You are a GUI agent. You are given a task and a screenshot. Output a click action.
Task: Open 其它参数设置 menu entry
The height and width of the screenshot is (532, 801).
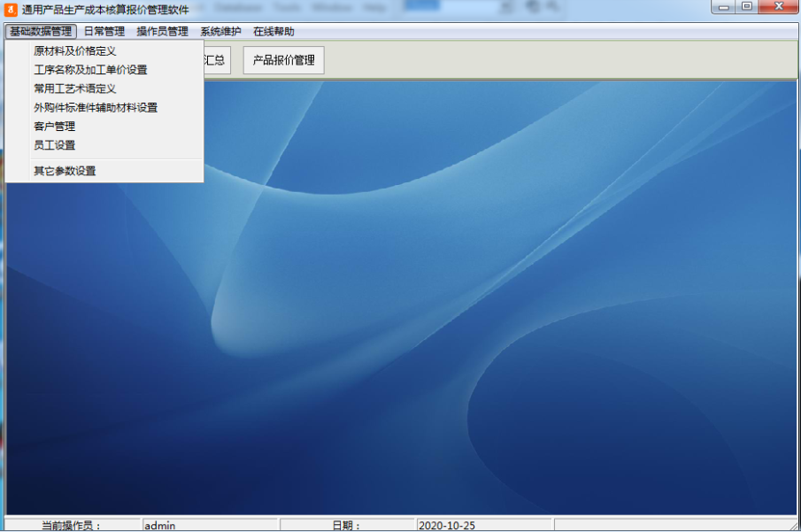104,171
